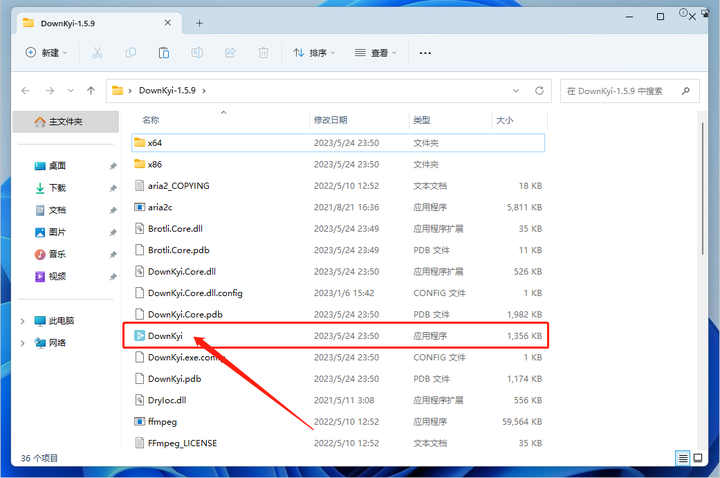Select the aria2c application icon
Image resolution: width=720 pixels, height=478 pixels.
(139, 207)
